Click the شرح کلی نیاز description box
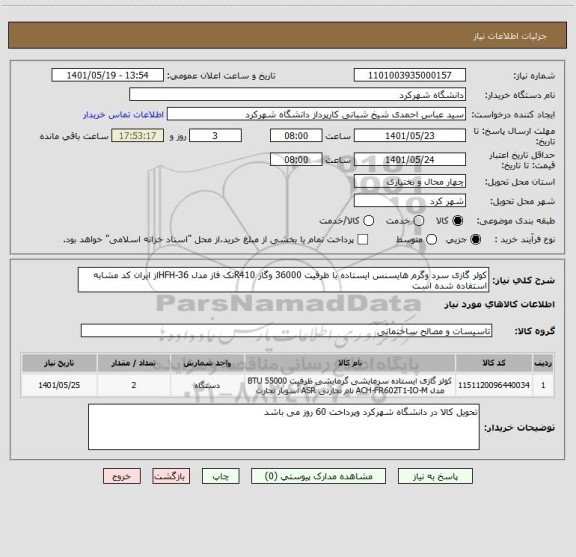 pyautogui.click(x=284, y=280)
